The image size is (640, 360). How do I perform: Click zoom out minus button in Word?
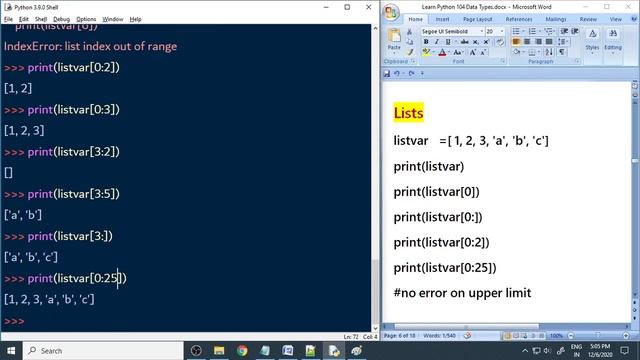click(x=571, y=336)
